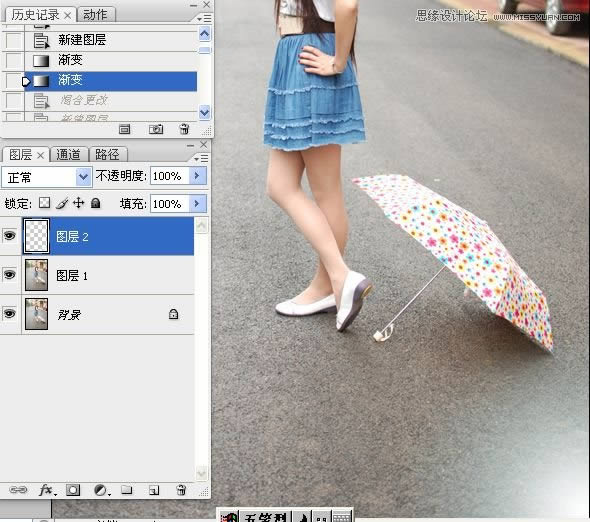Hide 图层 2 layer visibility
590x522 pixels.
click(x=9, y=236)
